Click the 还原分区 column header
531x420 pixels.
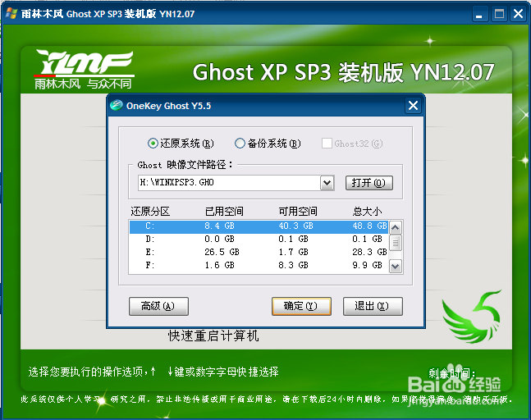point(150,212)
